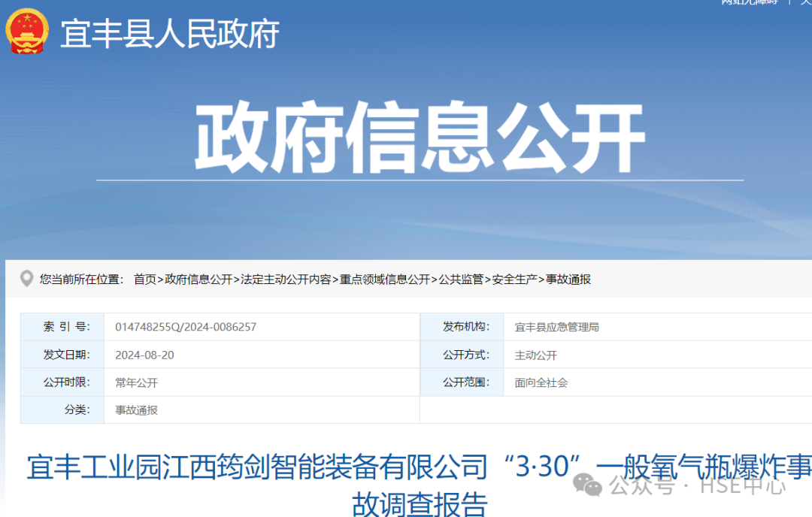This screenshot has width=812, height=517.
Task: Open 政府信息公开 breadcrumb link
Action: [x=198, y=280]
